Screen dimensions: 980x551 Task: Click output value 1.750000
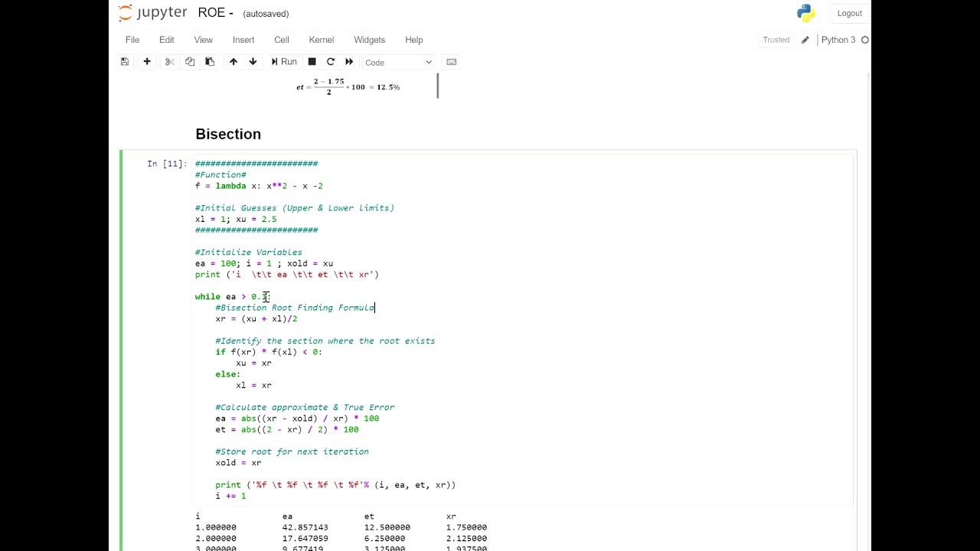[x=466, y=527]
